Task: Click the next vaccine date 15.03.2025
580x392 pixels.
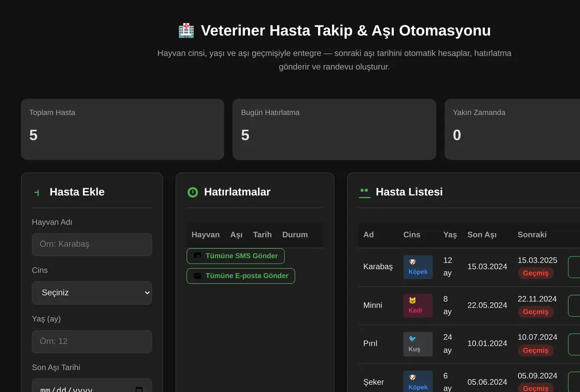Action: pos(537,261)
